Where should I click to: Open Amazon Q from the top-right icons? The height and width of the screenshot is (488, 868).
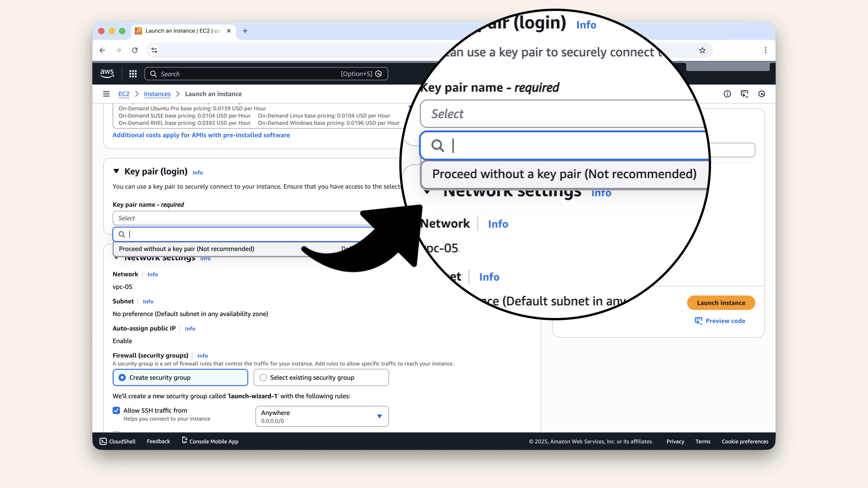[x=762, y=94]
